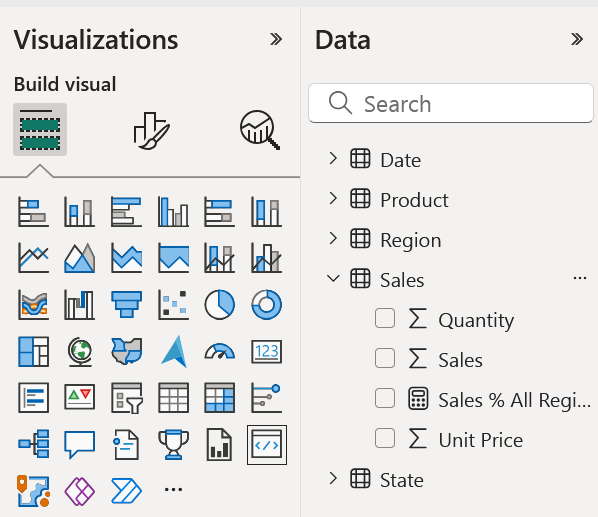Viewport: 598px width, 517px height.
Task: Open more options for Sales table
Action: tap(580, 278)
